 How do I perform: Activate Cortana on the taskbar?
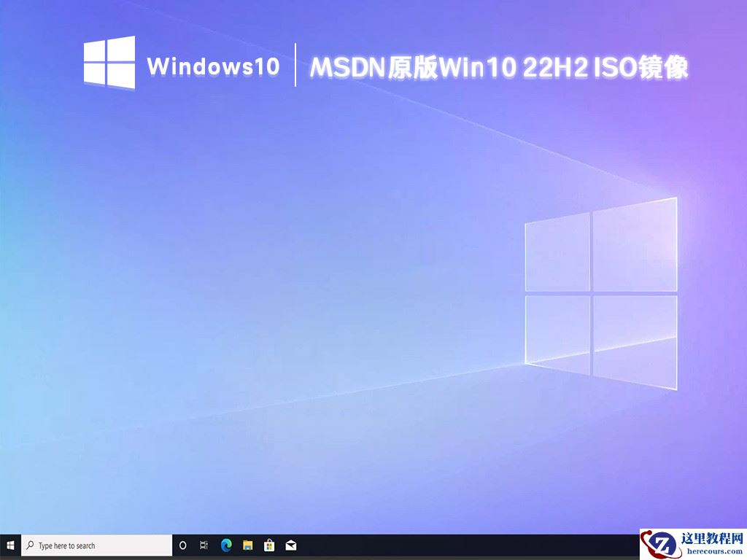point(183,545)
